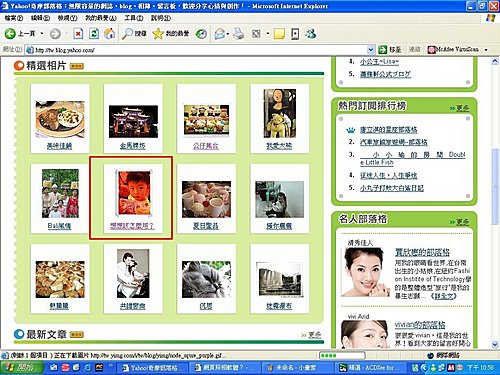Open the Mona Lisa with teddy bear thumbnail
500x375 pixels.
coord(279,113)
